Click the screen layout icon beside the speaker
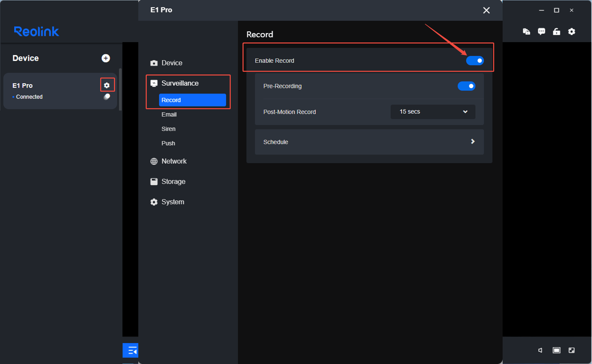The image size is (592, 364). tap(557, 351)
